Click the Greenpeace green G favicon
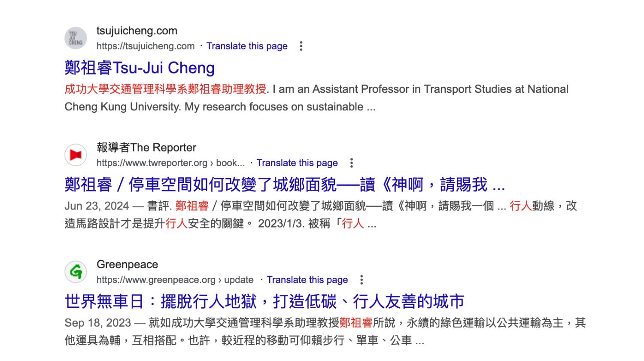Viewport: 644px width, 361px height. tap(76, 272)
